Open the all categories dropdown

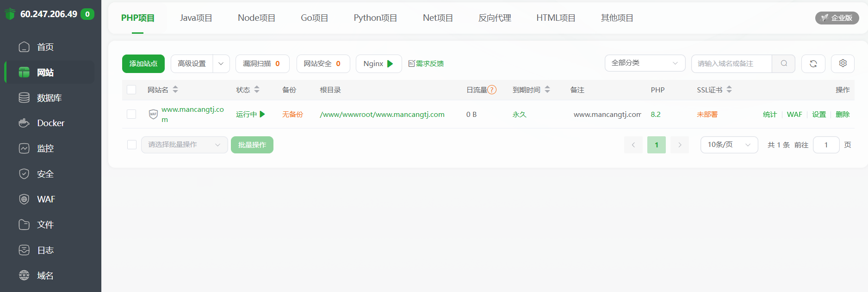645,63
